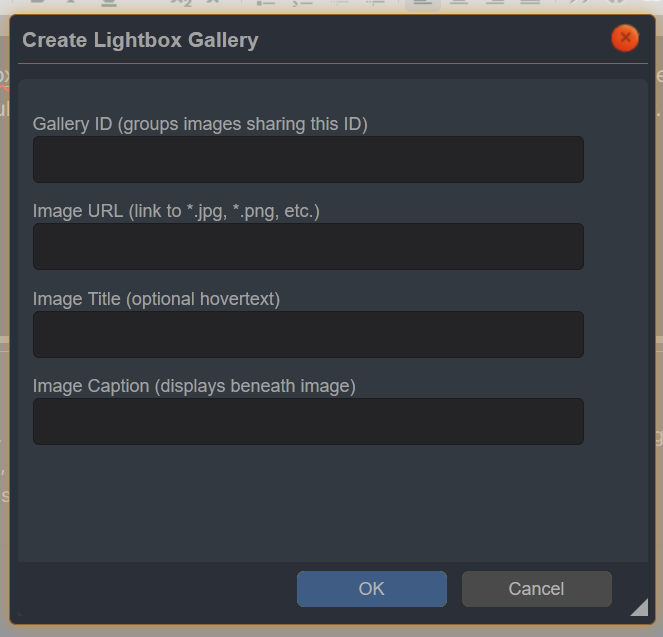Click the align right toolbar icon

click(x=494, y=3)
